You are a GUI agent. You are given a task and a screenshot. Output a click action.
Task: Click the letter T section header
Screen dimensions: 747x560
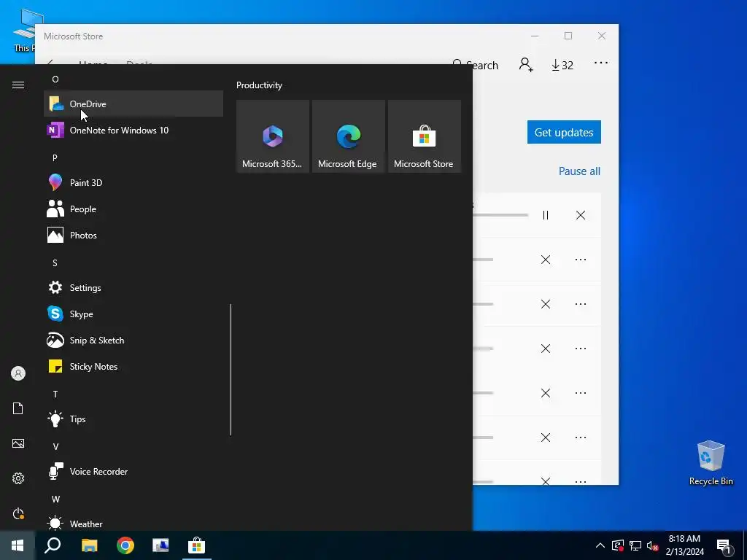pos(55,394)
